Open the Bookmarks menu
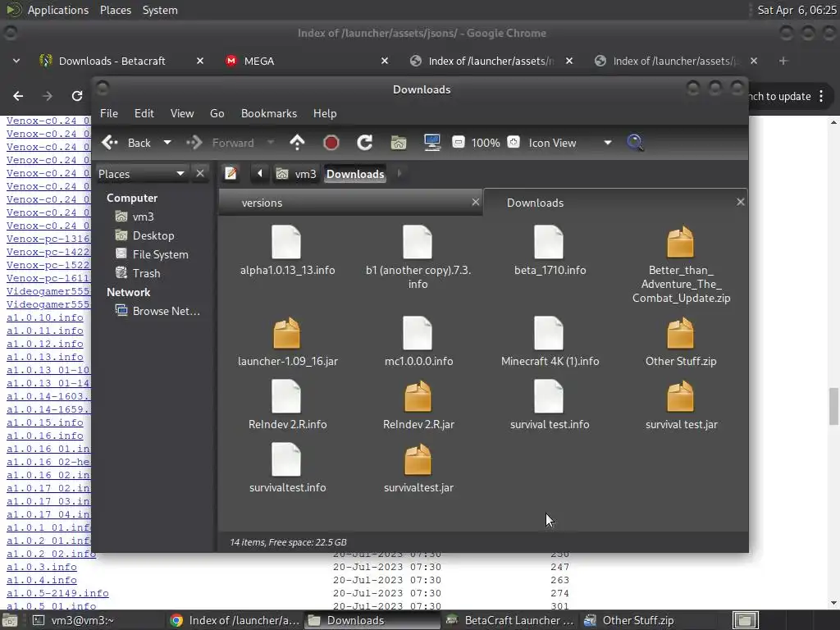The width and height of the screenshot is (840, 630). point(269,113)
